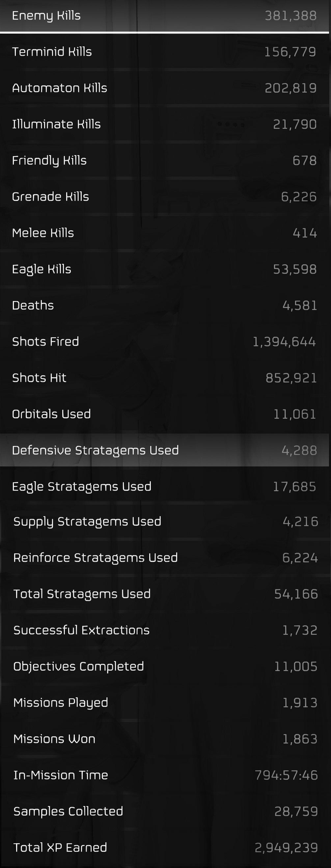Highlight the Shots Hit row
The image size is (331, 868).
tap(164, 378)
